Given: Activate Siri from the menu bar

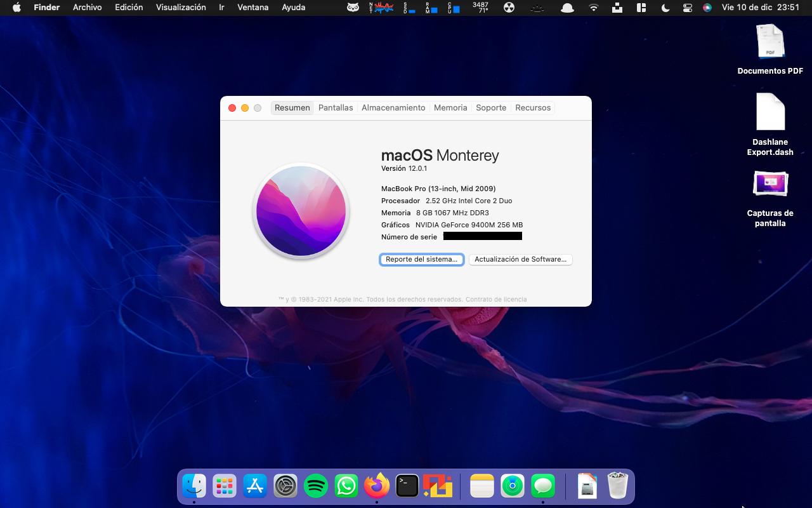Looking at the screenshot, I should point(707,8).
